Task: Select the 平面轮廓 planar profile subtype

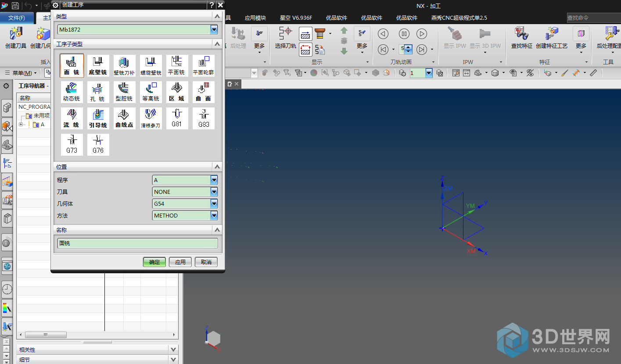Action: point(204,66)
